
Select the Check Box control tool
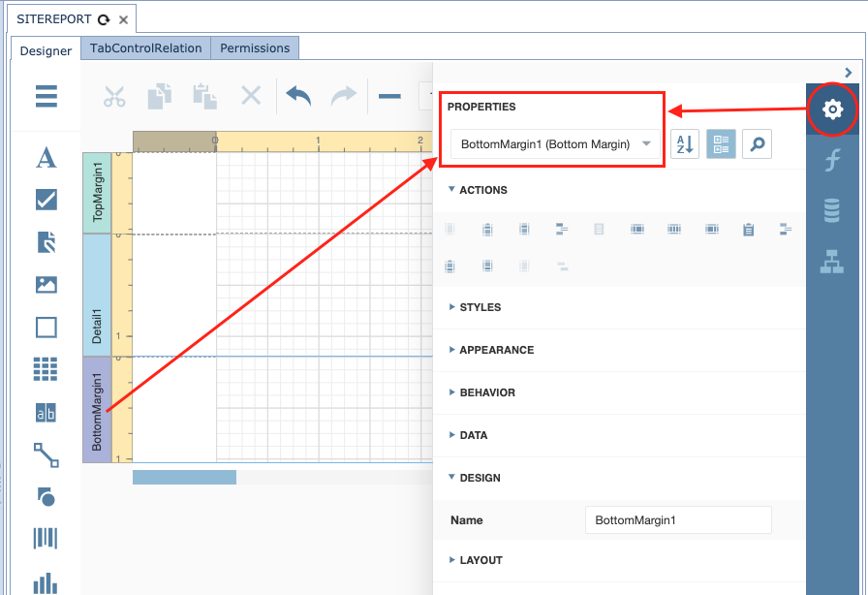coord(46,200)
